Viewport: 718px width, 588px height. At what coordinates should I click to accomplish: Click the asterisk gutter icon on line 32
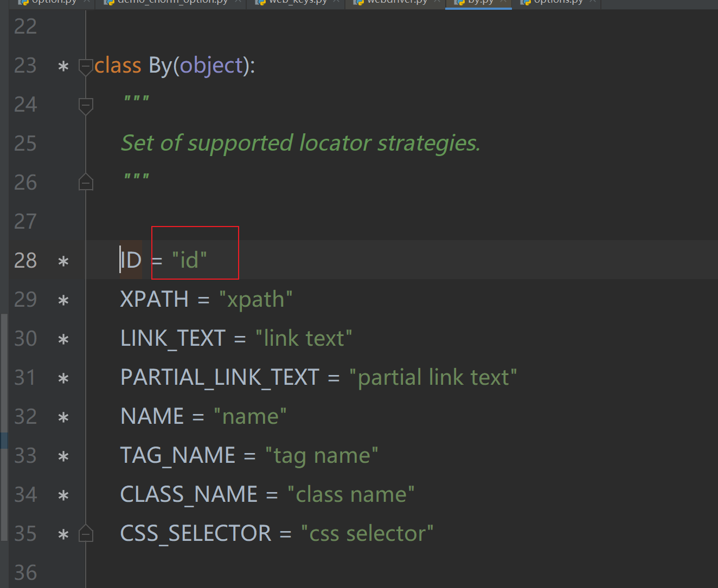coord(63,418)
